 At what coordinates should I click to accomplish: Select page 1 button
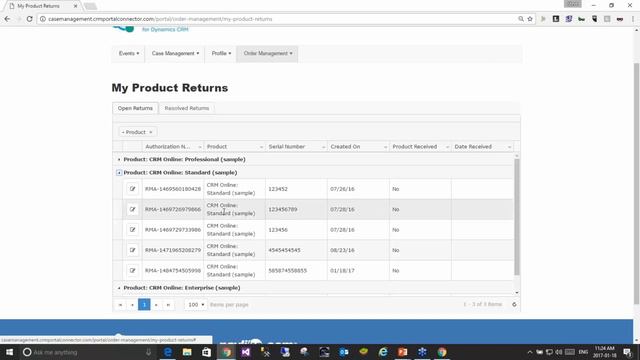tap(144, 304)
